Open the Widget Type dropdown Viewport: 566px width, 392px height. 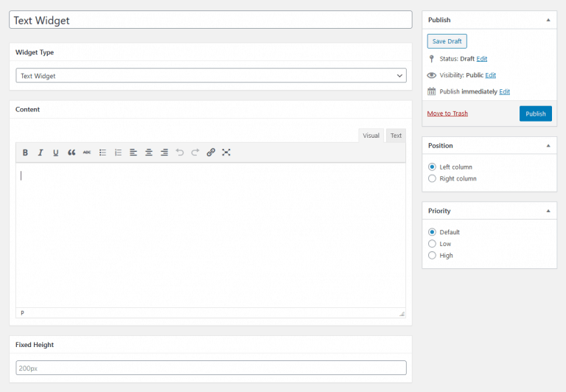[x=212, y=75]
